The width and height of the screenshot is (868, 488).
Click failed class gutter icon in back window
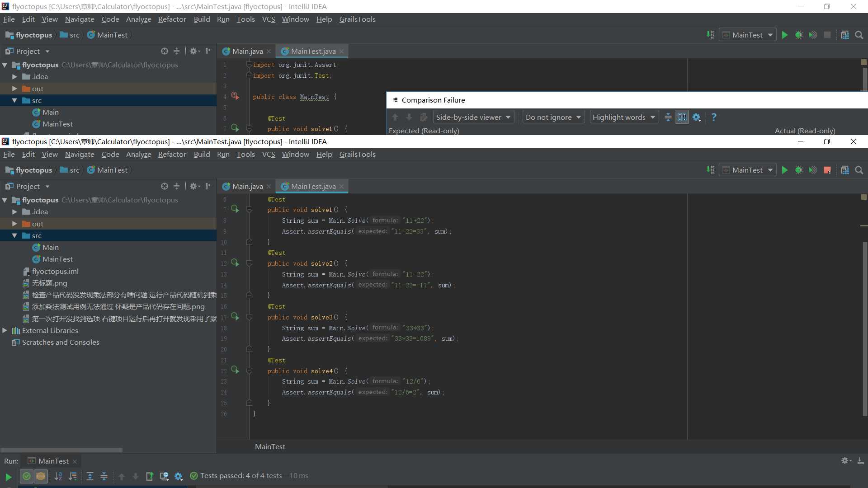pyautogui.click(x=235, y=95)
